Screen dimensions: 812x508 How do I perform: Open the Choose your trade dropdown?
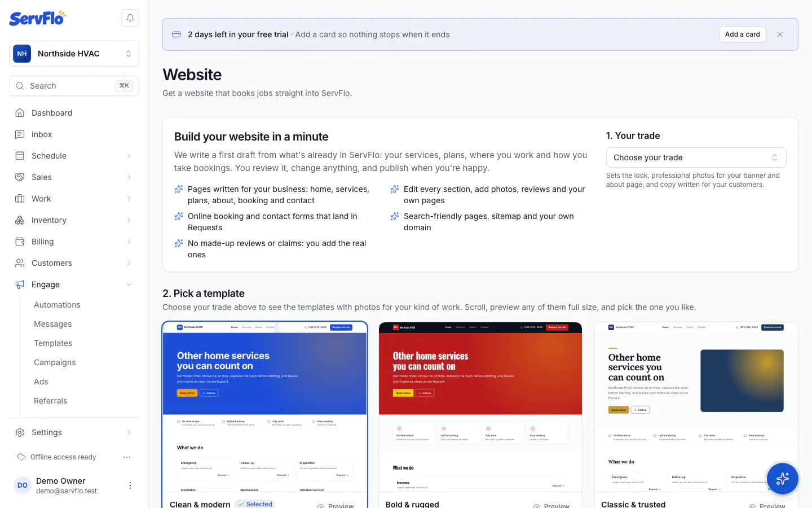pyautogui.click(x=696, y=157)
